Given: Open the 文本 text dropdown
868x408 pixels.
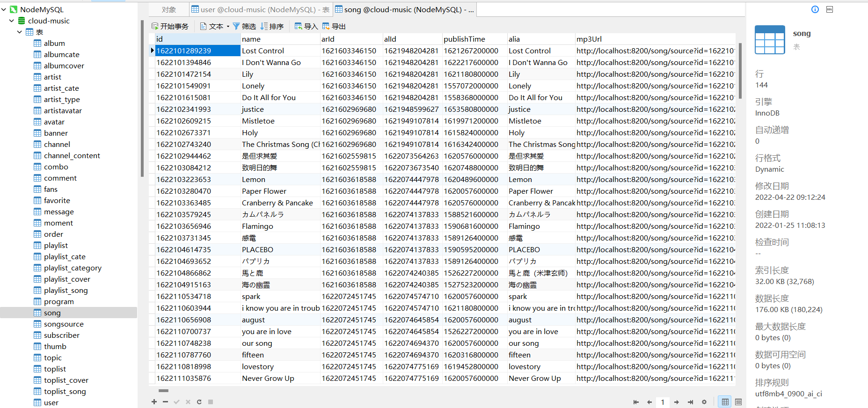Looking at the screenshot, I should (x=215, y=26).
